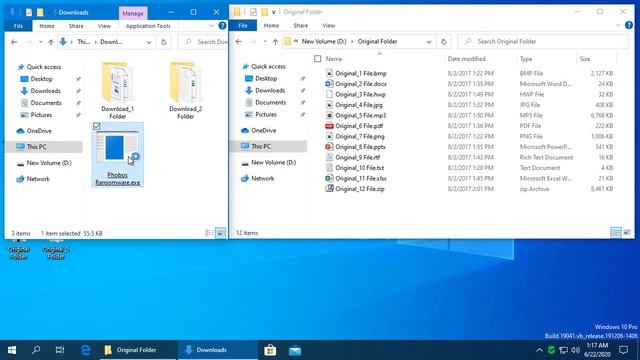This screenshot has height=360, width=640.
Task: Select Original_2 File.docx
Action: [x=361, y=84]
